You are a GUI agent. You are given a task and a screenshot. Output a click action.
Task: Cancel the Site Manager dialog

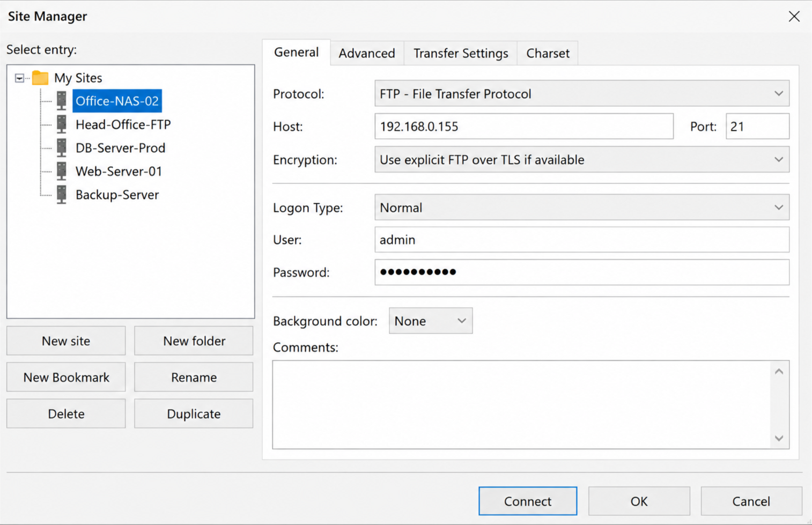(751, 501)
